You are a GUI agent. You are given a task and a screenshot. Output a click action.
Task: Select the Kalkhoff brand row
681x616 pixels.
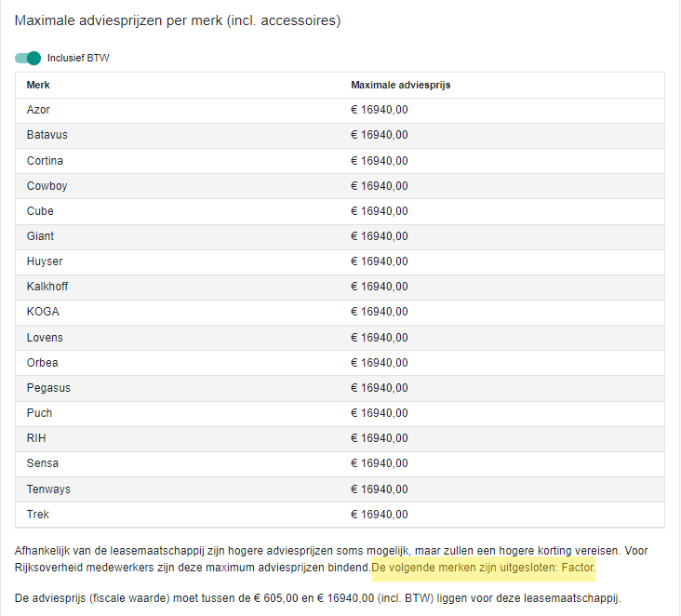(340, 288)
